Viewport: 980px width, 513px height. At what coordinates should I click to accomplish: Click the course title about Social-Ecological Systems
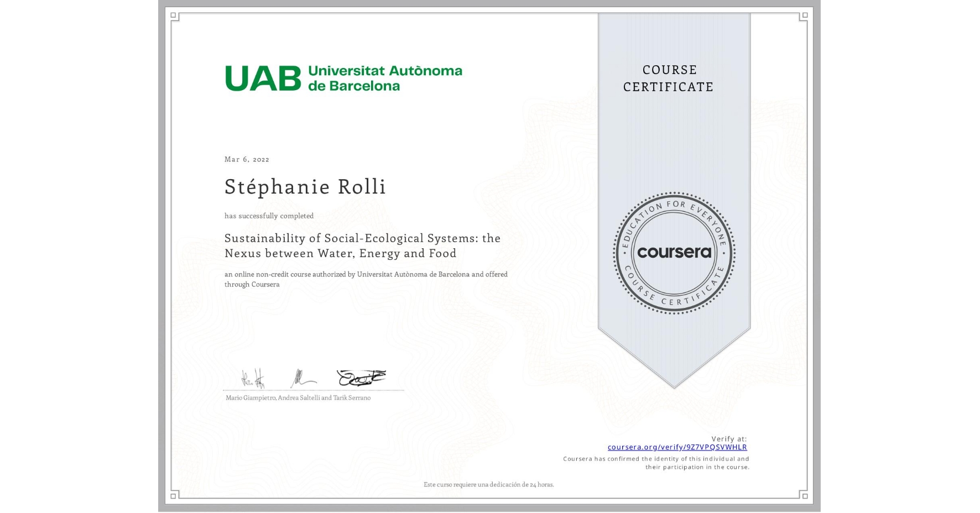362,245
